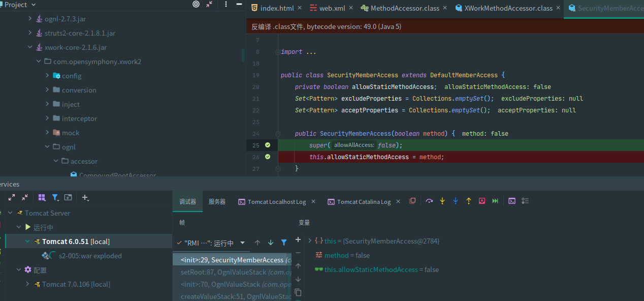Click the Step Out debug icon
Image resolution: width=644 pixels, height=301 pixels.
[469, 201]
